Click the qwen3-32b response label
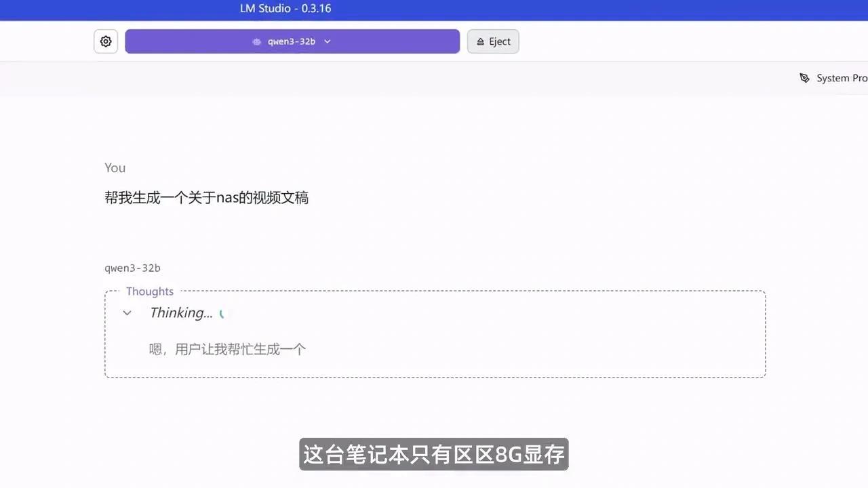868x488 pixels. [132, 268]
